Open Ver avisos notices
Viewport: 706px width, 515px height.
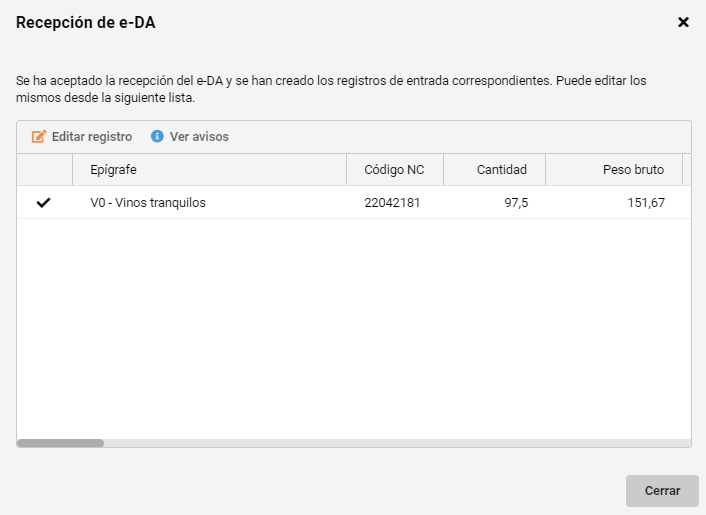[x=190, y=136]
